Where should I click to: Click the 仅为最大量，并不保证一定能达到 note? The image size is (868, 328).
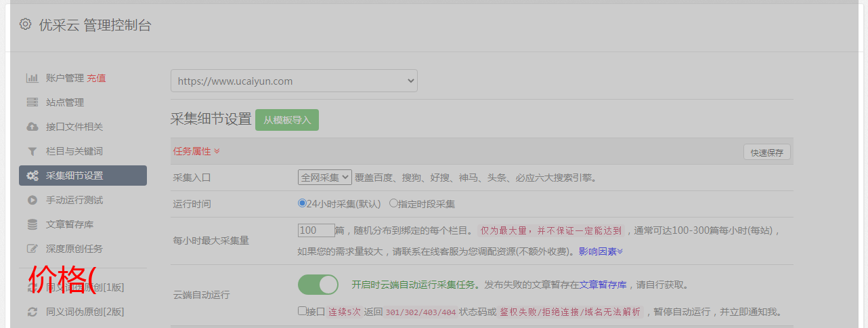[551, 230]
